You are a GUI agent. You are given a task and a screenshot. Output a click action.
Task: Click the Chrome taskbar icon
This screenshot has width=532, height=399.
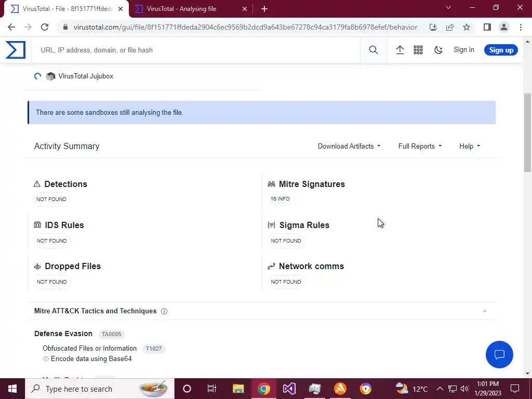click(263, 389)
